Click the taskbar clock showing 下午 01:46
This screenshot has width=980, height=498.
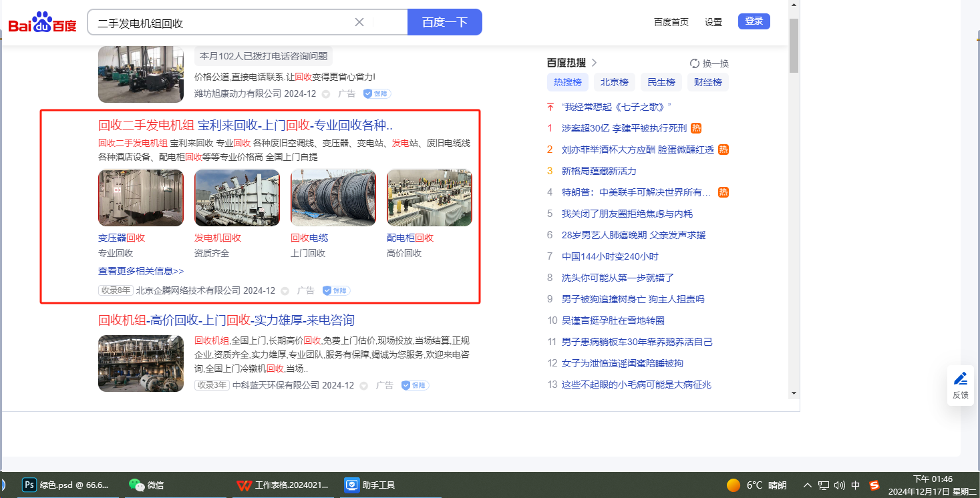(x=933, y=485)
